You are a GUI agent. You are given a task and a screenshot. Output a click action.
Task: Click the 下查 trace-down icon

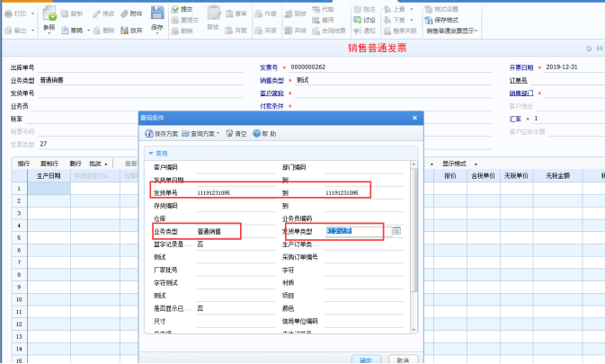tap(387, 20)
